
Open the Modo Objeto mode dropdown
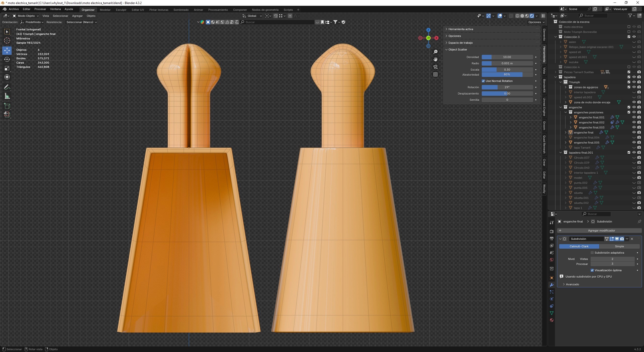[x=26, y=16]
